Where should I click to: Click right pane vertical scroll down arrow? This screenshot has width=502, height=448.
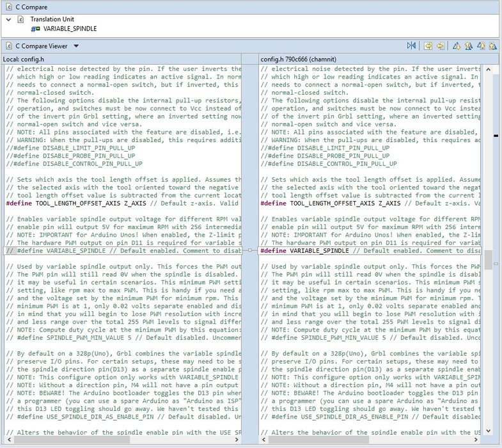[488, 431]
